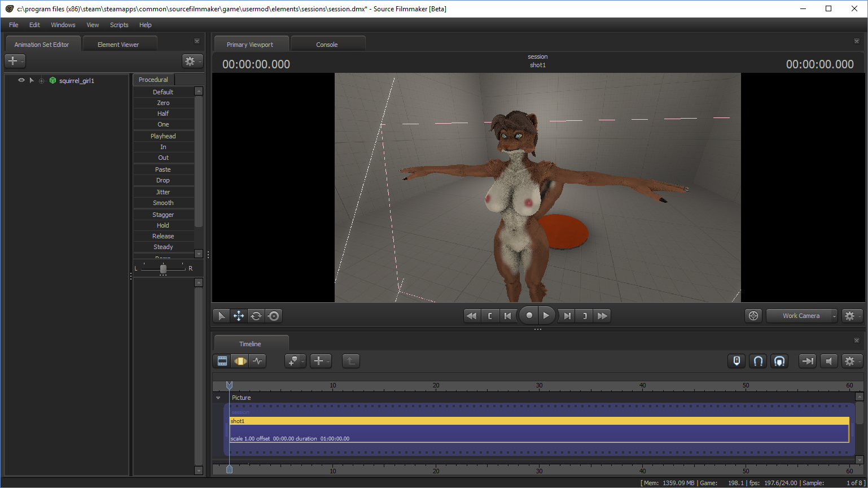The image size is (868, 488).
Task: Toggle the timeline mute speaker icon
Action: click(828, 361)
